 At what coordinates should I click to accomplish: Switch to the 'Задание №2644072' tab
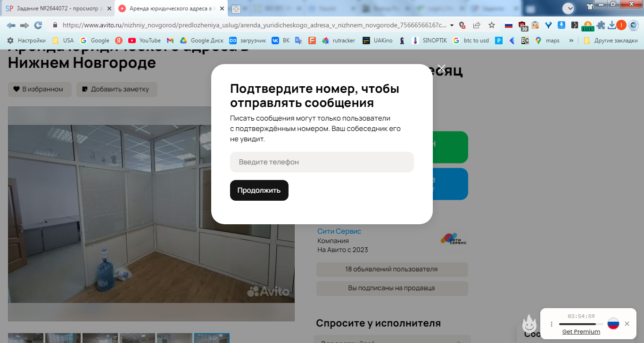[x=57, y=8]
